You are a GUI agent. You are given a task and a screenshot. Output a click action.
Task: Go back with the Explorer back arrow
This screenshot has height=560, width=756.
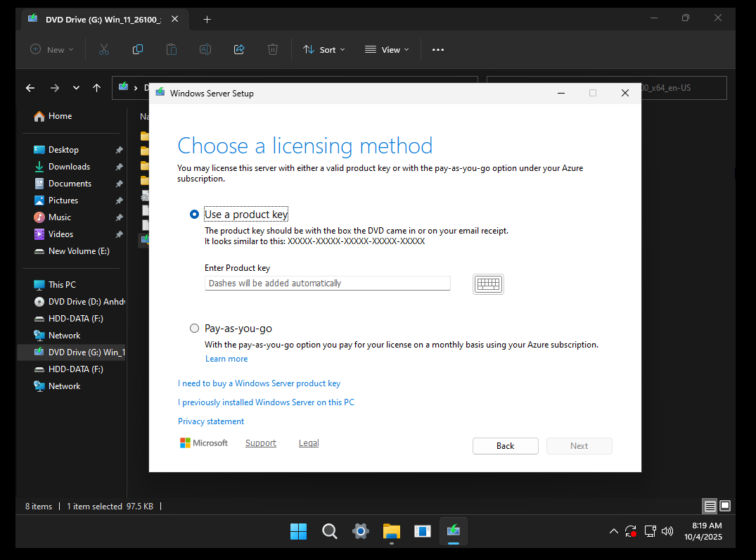point(30,88)
